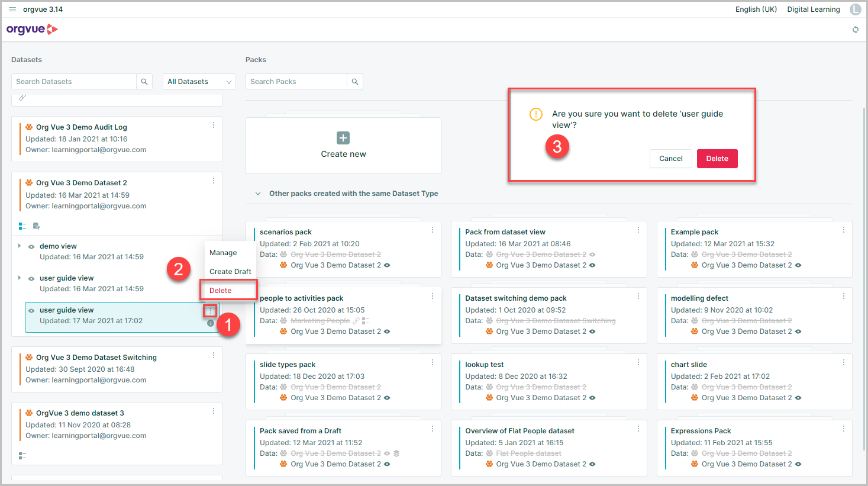Expand the demo view row
The height and width of the screenshot is (486, 868).
click(20, 246)
